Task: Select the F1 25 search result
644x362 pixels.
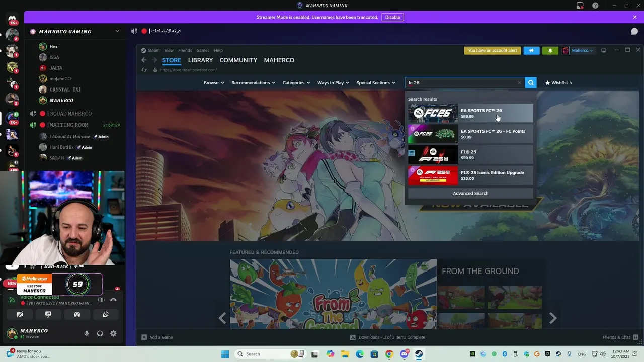Action: tap(470, 155)
